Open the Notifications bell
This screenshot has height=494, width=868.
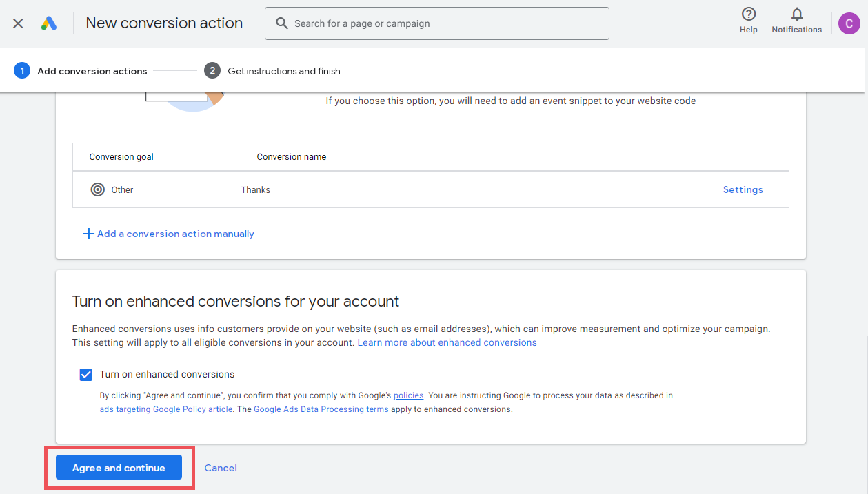point(797,14)
